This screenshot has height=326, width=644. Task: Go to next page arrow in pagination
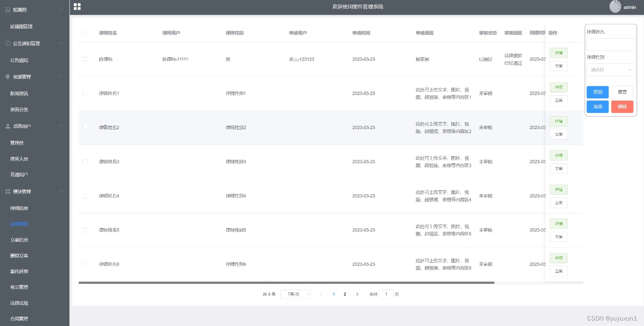[357, 294]
